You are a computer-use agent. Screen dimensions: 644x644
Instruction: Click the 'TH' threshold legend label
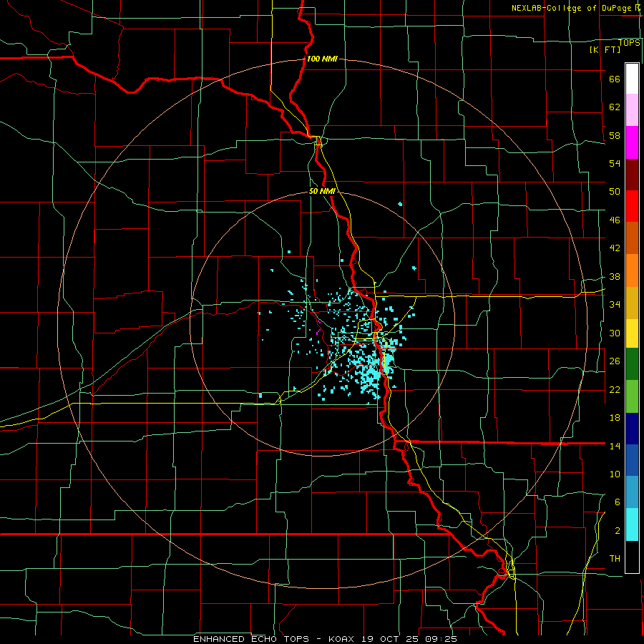tap(615, 559)
